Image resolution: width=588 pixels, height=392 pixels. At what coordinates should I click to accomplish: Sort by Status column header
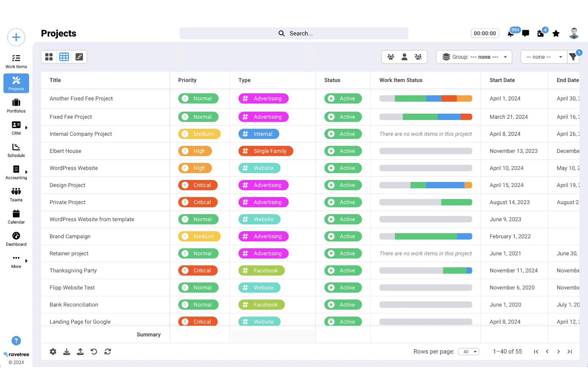tap(332, 80)
